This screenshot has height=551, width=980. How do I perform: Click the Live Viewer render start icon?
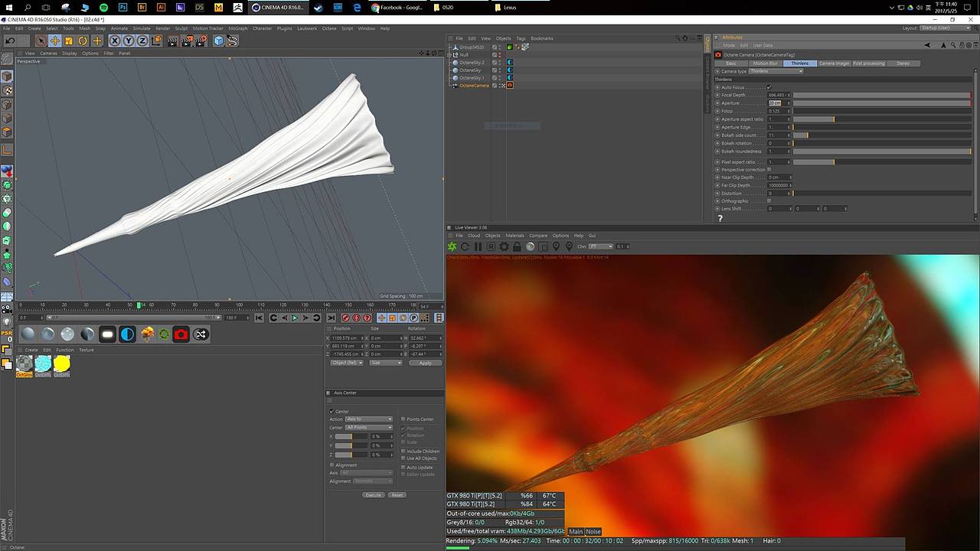click(452, 246)
